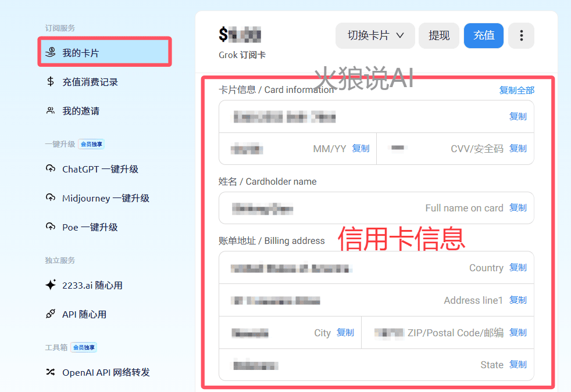This screenshot has height=392, width=571.
Task: Click the hand-coin icon beside 我的卡片
Action: point(51,53)
